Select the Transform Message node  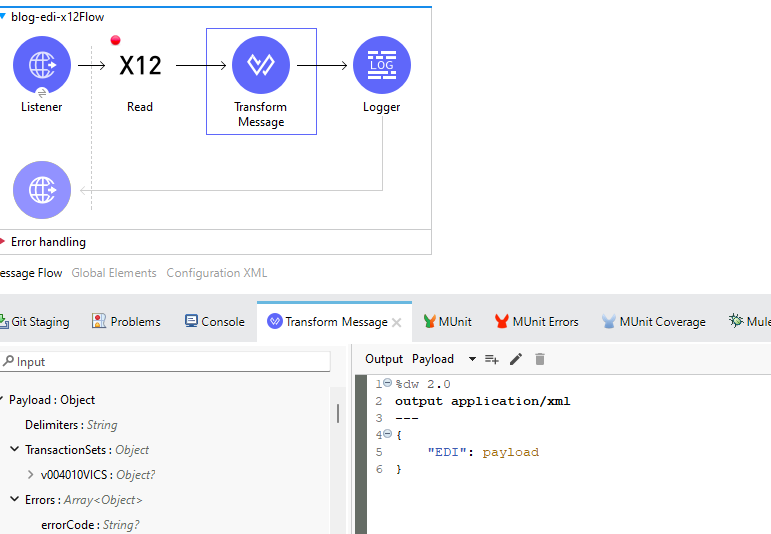[261, 67]
